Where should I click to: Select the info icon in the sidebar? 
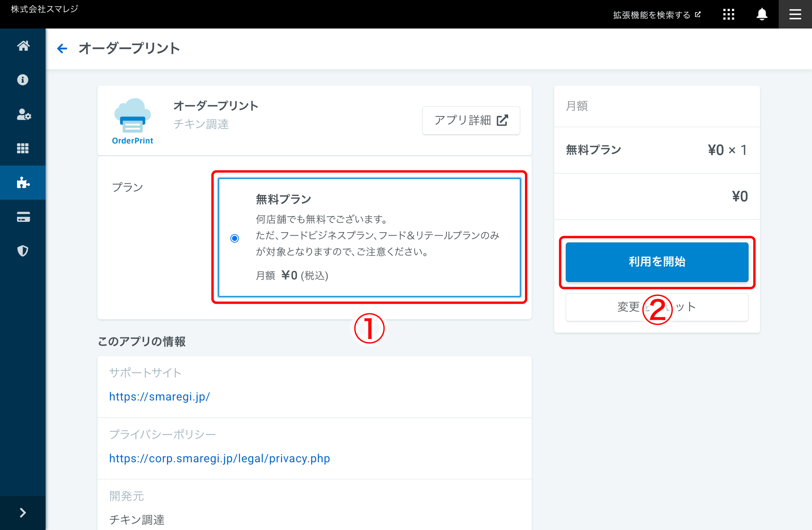(x=23, y=80)
